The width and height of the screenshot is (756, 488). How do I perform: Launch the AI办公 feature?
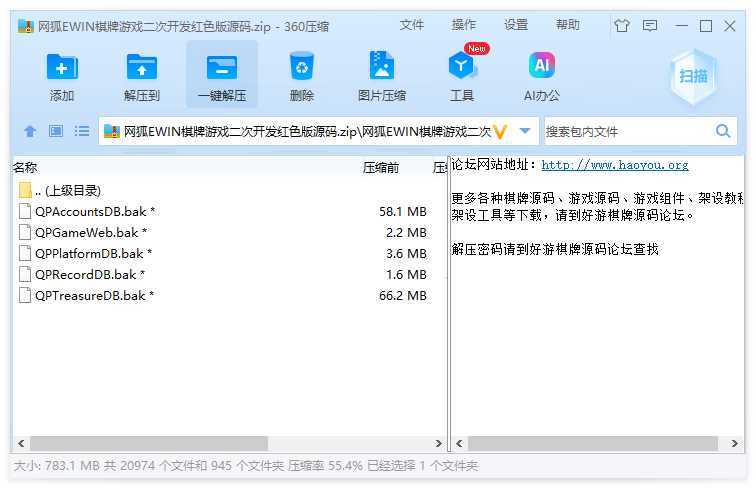click(x=541, y=76)
